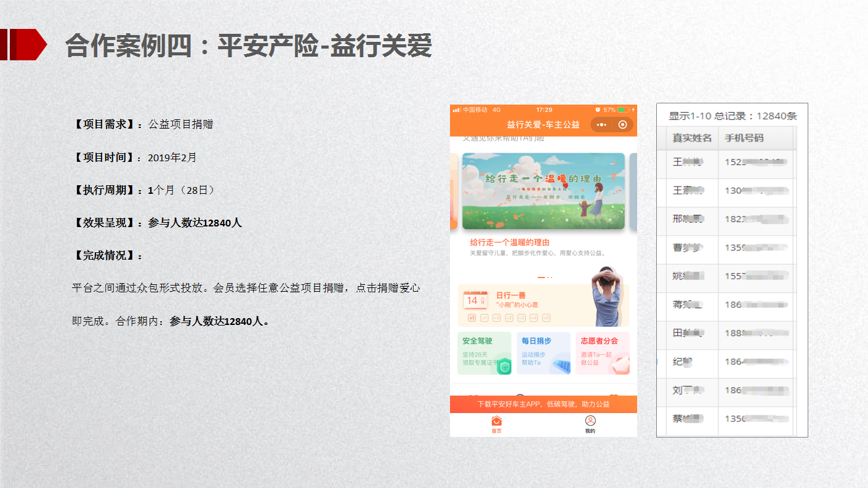Click the “小刚”的小心愿 subtitle

pyautogui.click(x=517, y=305)
